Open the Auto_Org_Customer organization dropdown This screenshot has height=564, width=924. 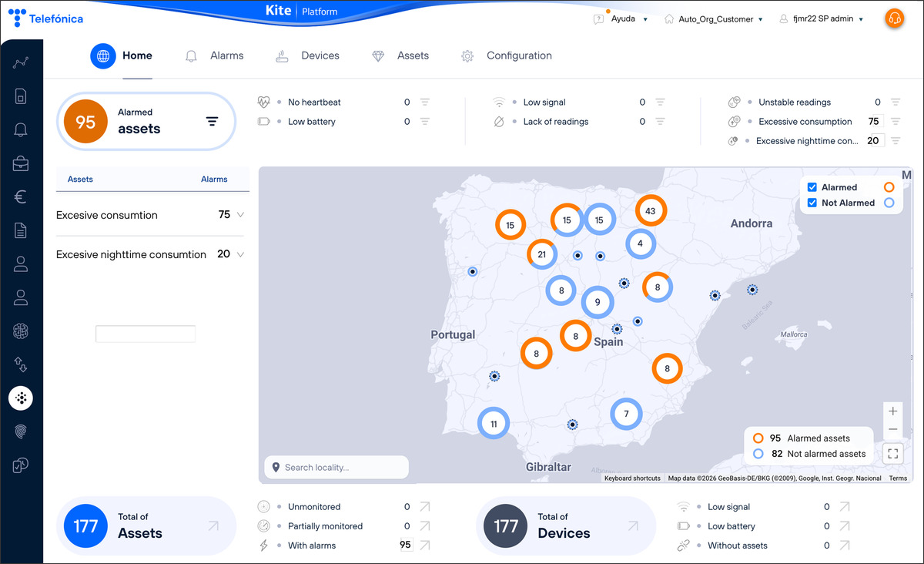pos(713,18)
